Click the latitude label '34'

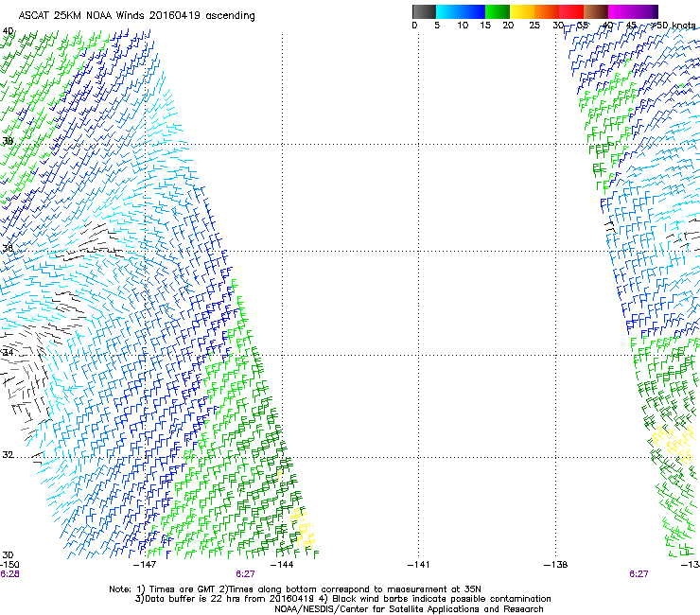[x=8, y=352]
